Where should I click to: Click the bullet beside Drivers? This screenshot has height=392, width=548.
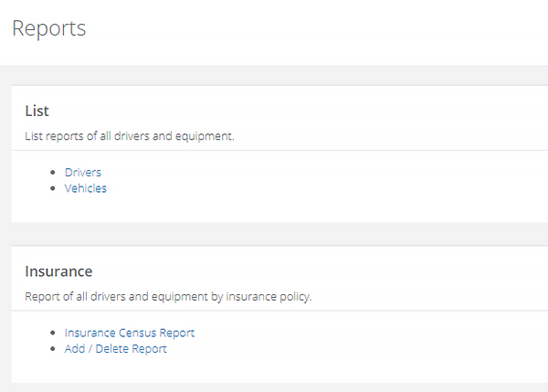tap(55, 172)
